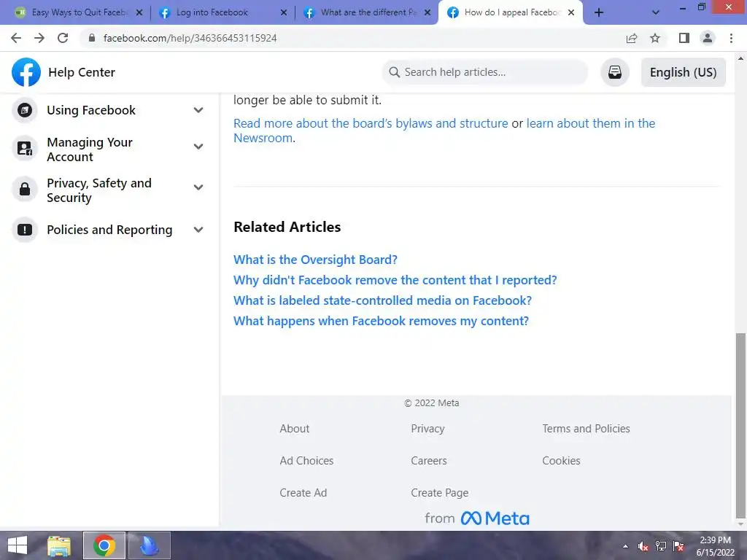Screen dimensions: 747x560
Task: Click the Create Page footer link
Action: click(x=440, y=493)
